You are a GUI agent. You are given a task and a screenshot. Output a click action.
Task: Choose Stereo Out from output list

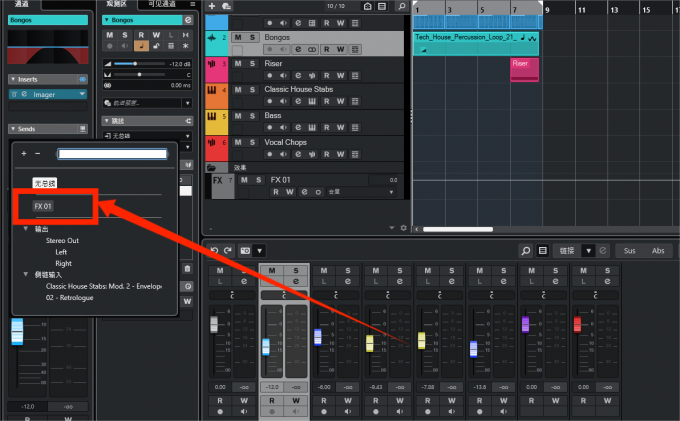[62, 241]
